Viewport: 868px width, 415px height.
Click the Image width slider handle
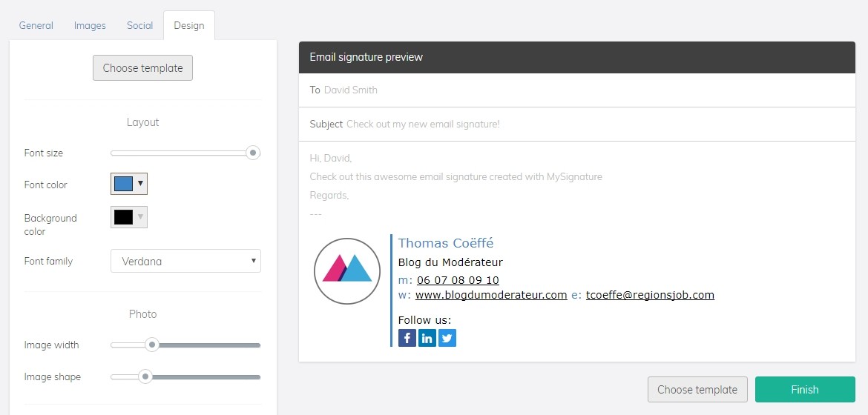(151, 345)
